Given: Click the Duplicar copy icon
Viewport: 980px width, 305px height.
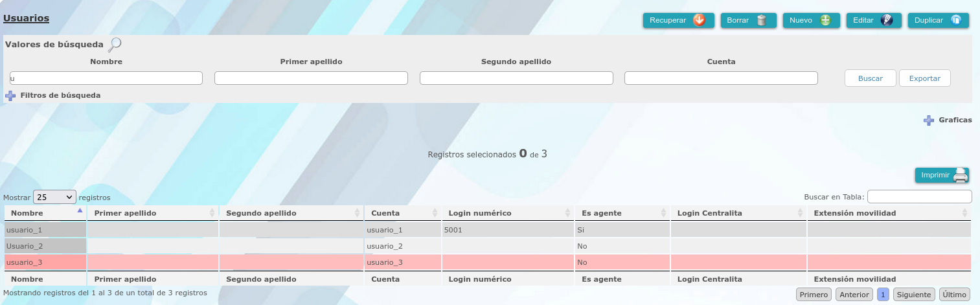Looking at the screenshot, I should (955, 20).
